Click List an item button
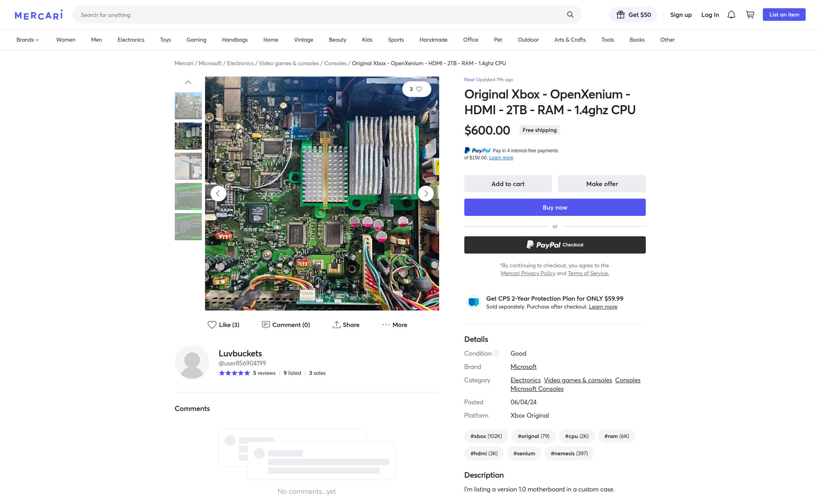The image size is (819, 504). pyautogui.click(x=784, y=15)
